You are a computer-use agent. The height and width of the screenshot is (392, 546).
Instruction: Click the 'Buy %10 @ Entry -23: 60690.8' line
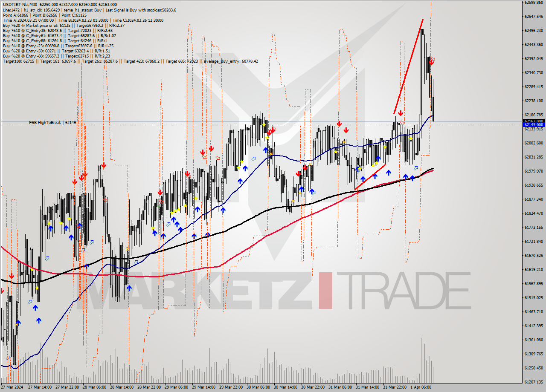[x=58, y=46]
